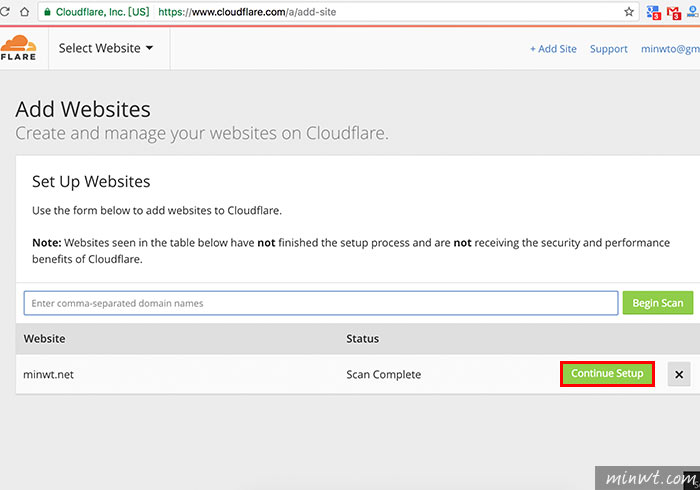Click the Cloudflare, Inc. [US] certificate label

(x=103, y=12)
